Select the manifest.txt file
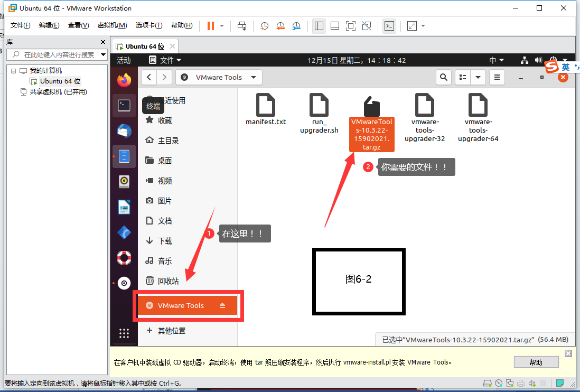The image size is (580, 392). (266, 109)
